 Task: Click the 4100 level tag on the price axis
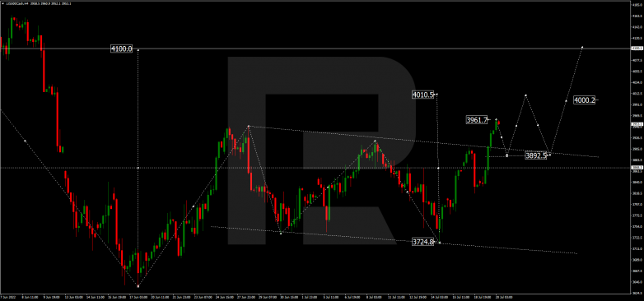[637, 49]
